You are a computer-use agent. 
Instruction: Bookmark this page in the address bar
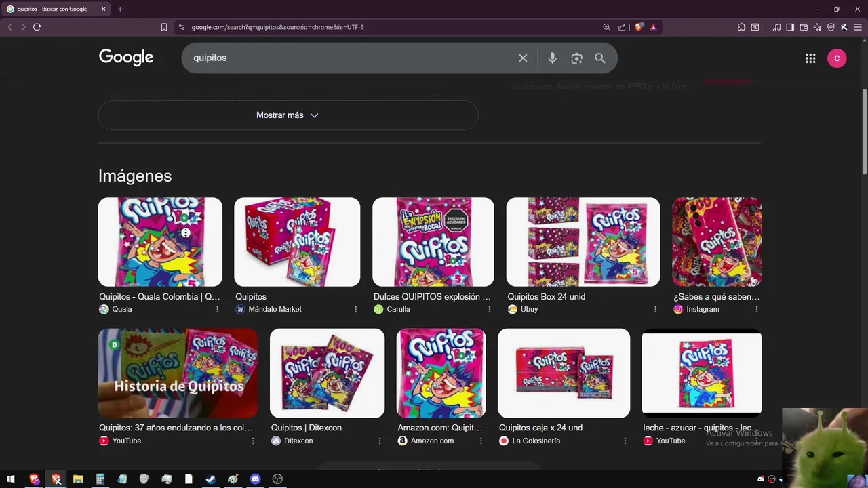click(164, 27)
